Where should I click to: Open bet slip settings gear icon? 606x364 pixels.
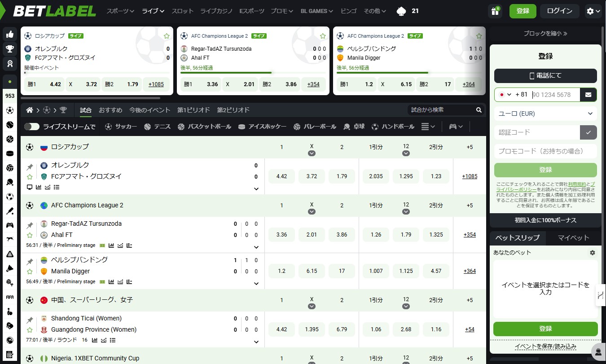(x=593, y=253)
